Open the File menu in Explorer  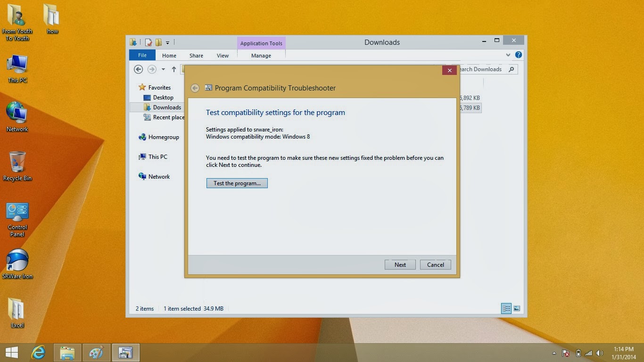coord(142,55)
